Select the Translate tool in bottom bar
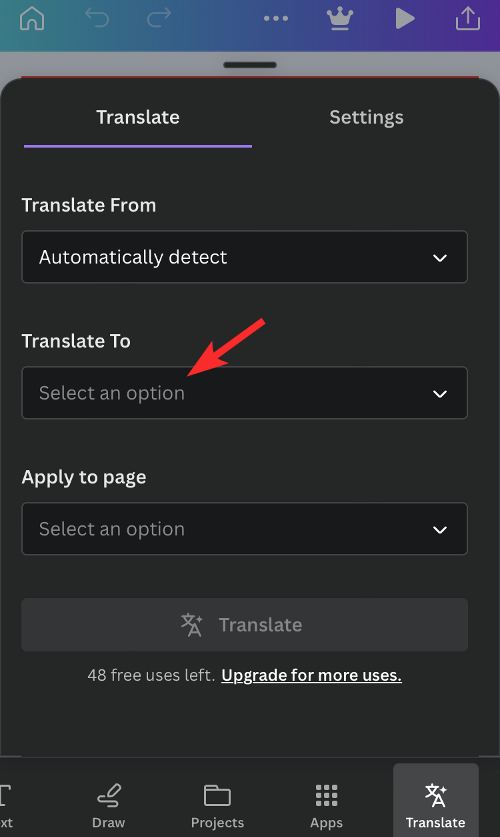The width and height of the screenshot is (500, 837). 435,800
